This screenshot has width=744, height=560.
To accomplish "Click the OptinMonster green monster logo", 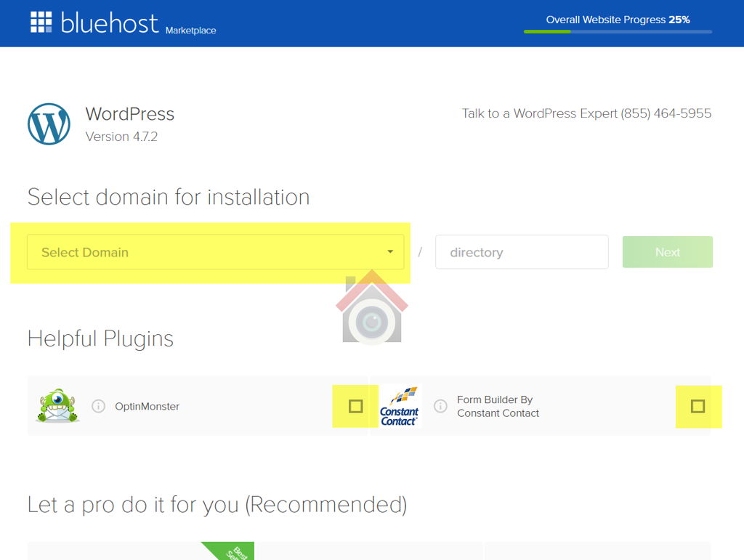I will 57,406.
